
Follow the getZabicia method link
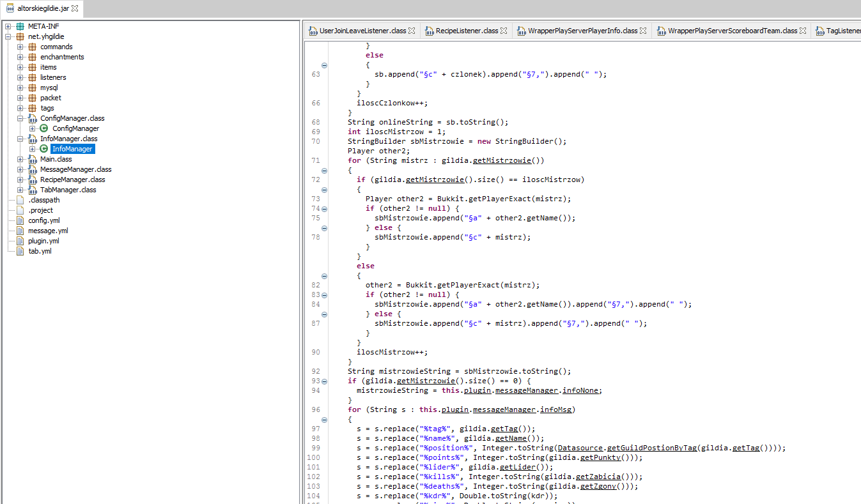598,477
